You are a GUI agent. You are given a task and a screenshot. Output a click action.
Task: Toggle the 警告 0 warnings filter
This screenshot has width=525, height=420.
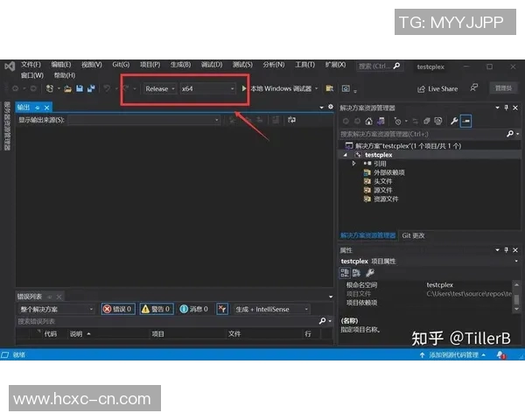click(x=156, y=309)
